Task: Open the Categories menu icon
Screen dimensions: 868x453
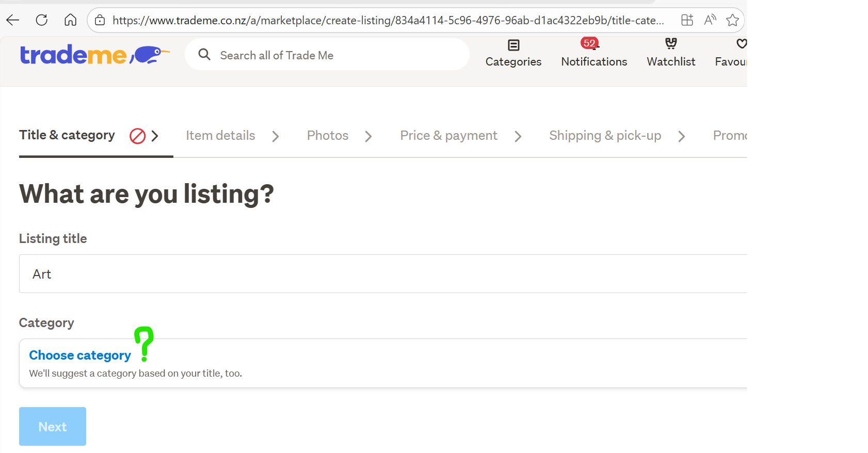Action: 513,45
